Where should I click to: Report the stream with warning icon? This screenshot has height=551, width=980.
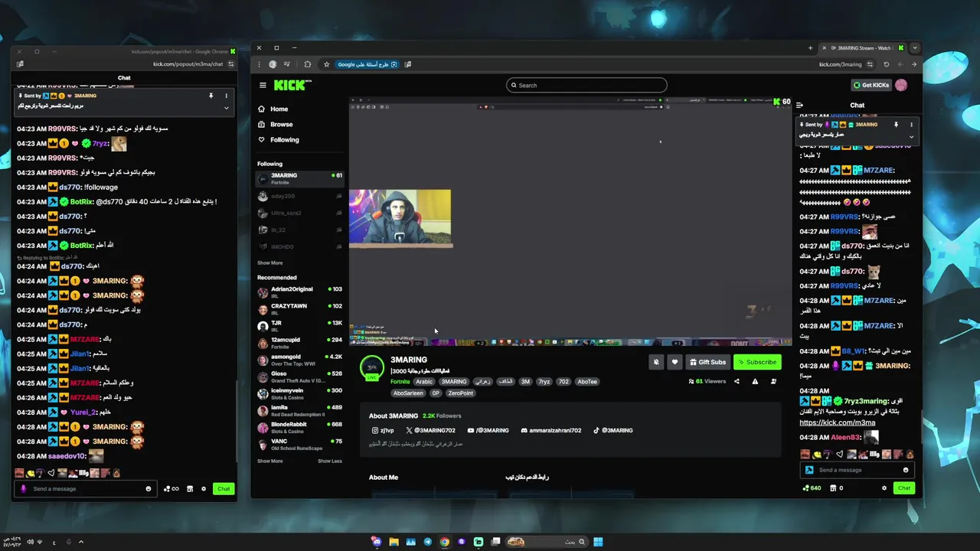pos(755,381)
